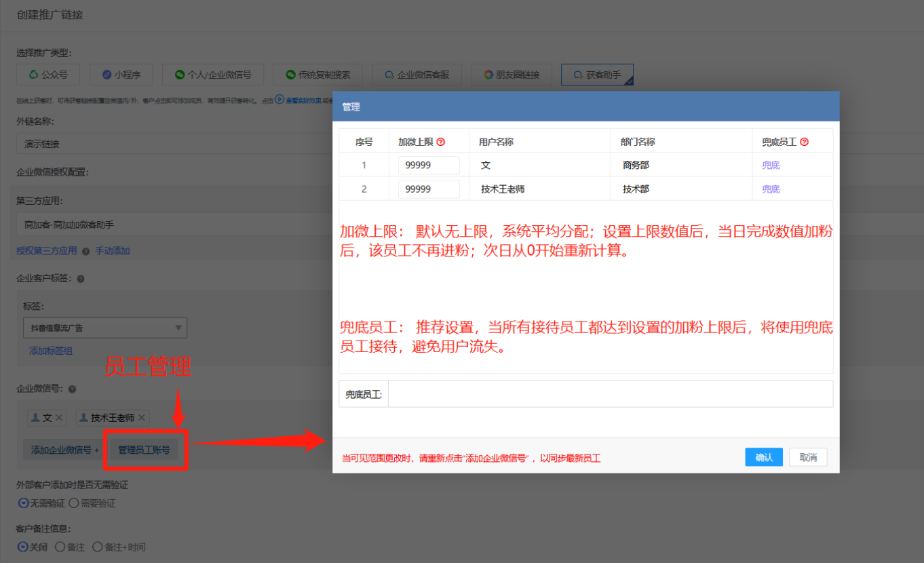
Task: Click help icon next to 加微上限 header
Action: 441,142
